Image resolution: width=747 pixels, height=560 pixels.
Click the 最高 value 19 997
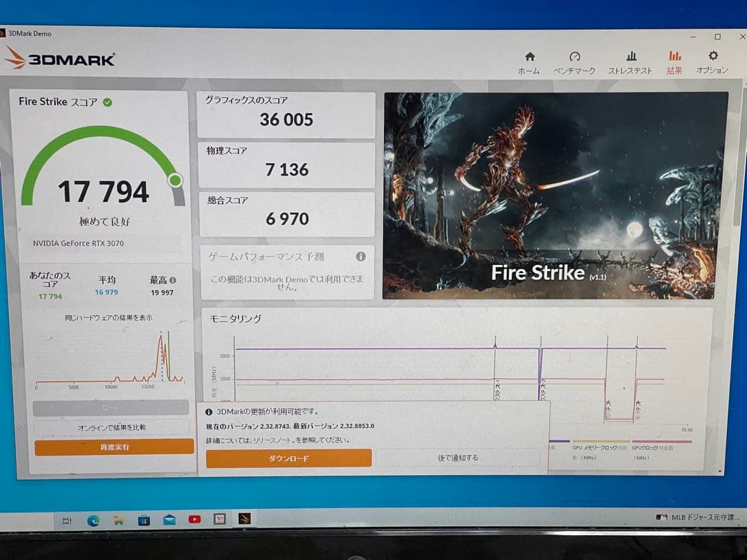(x=162, y=292)
